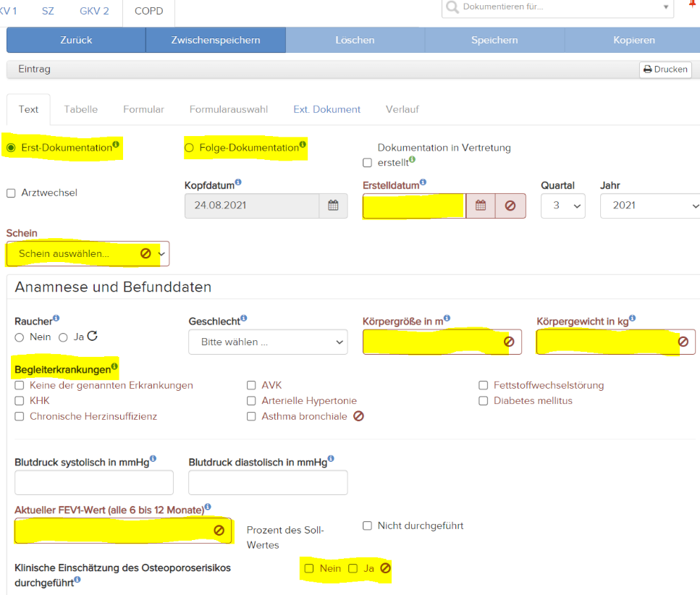Select the COPD tab at the top
This screenshot has width=700, height=595.
tap(148, 11)
